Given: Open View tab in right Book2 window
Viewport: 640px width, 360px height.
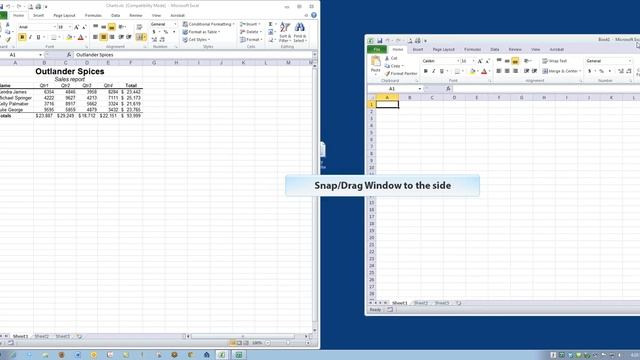Looking at the screenshot, I should point(536,49).
